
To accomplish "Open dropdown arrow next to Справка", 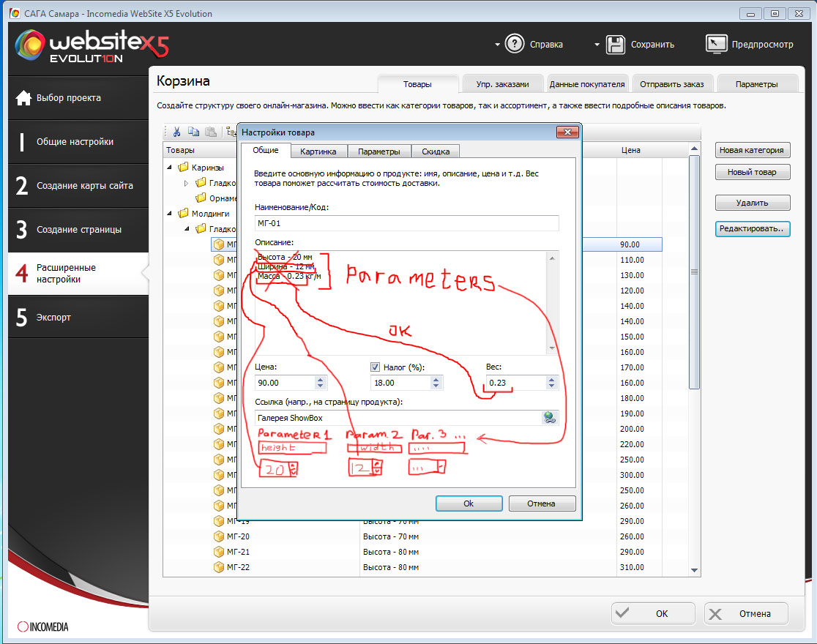I will [497, 45].
